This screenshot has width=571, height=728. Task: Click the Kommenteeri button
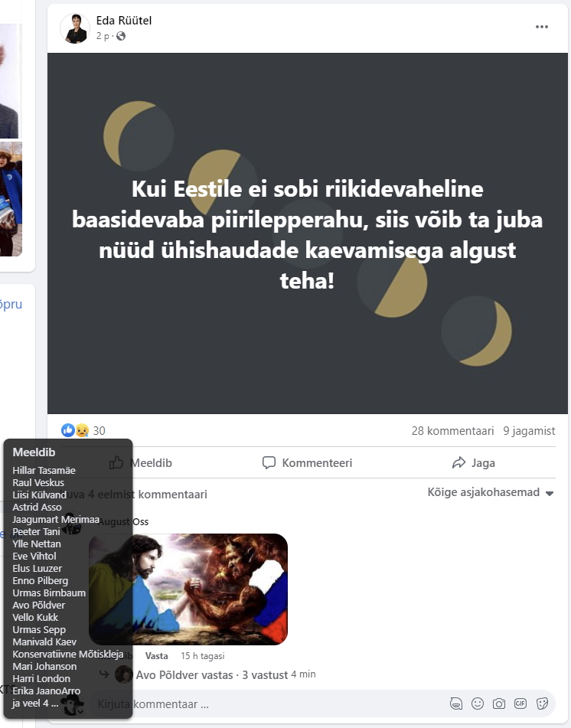point(308,463)
